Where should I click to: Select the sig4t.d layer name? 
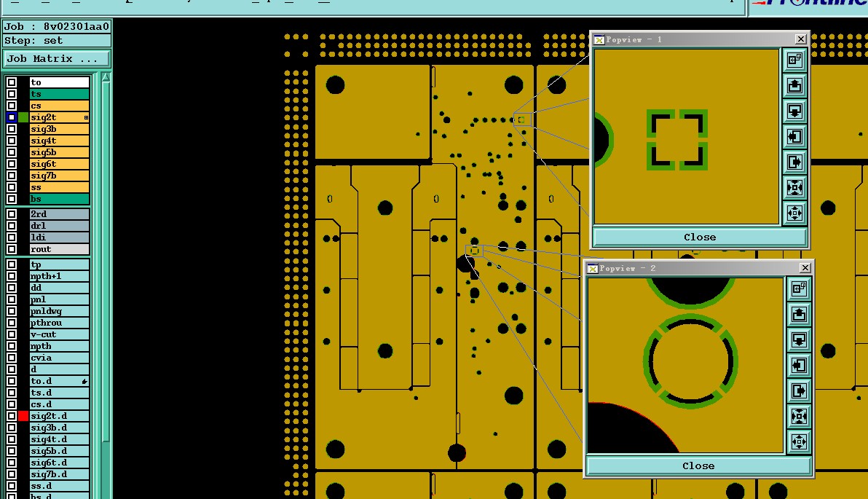coord(59,439)
